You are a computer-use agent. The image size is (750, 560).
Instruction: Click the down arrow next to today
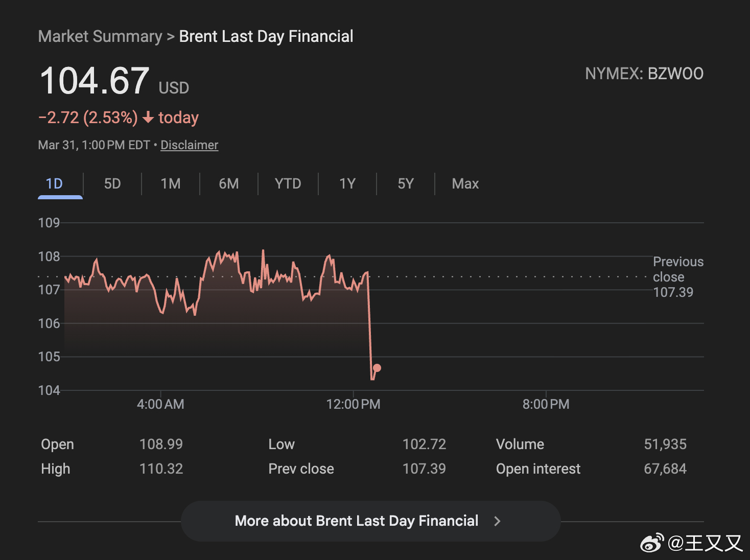148,118
